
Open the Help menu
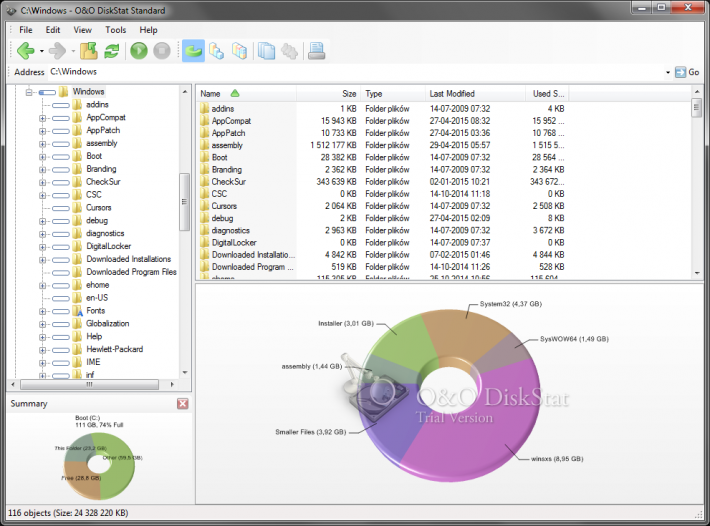tap(148, 30)
